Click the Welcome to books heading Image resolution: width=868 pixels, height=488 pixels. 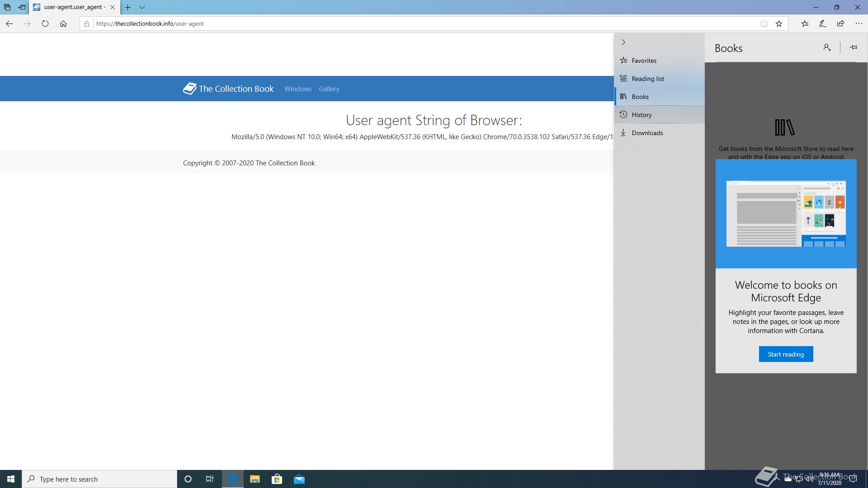[786, 291]
